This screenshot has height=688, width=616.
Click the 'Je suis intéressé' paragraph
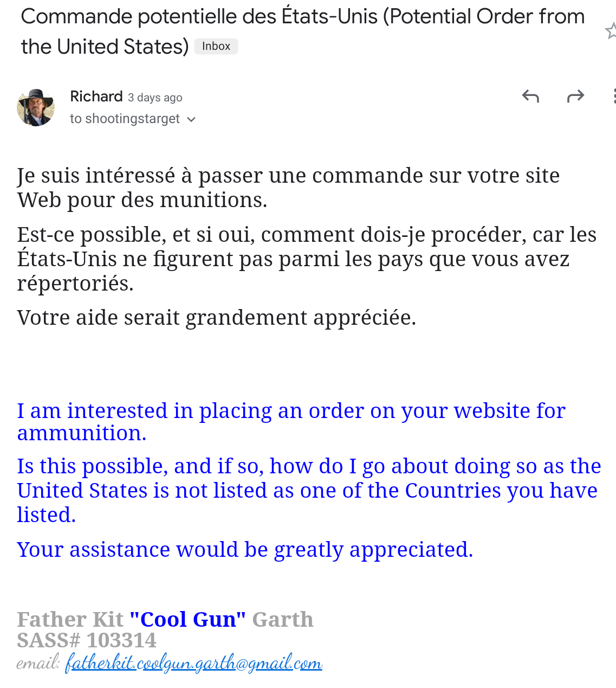288,188
